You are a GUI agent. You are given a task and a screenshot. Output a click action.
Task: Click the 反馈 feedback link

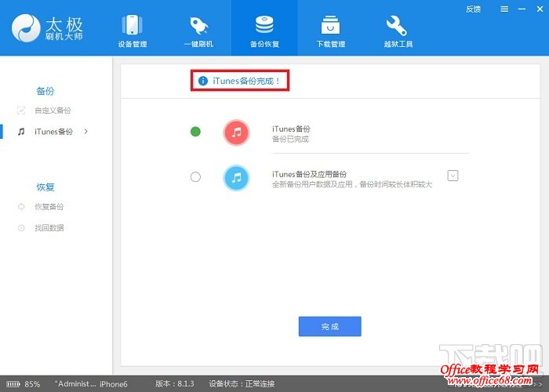[x=473, y=9]
